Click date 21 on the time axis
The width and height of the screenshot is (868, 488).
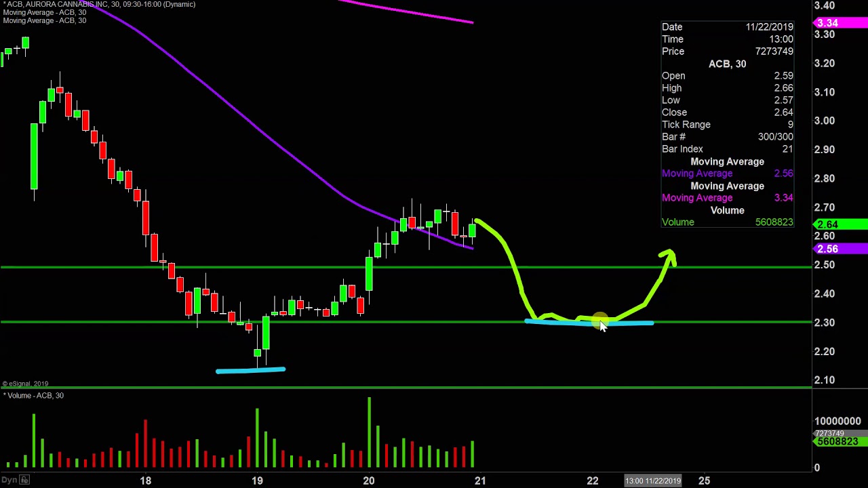pos(480,481)
